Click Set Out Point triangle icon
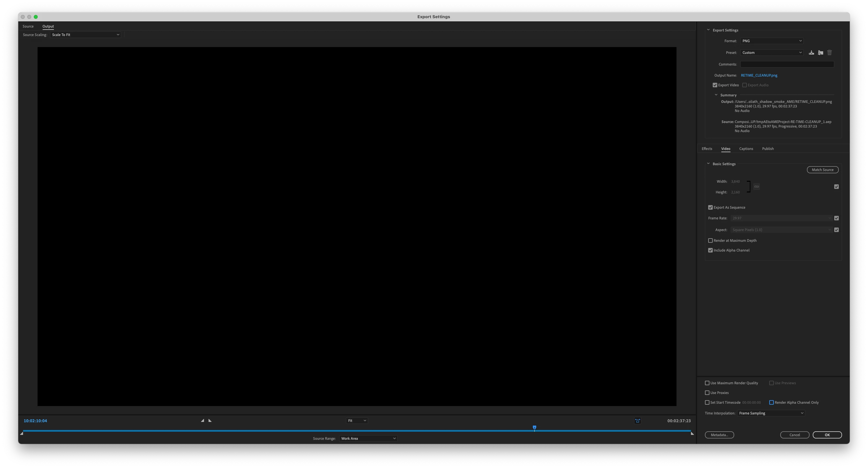Screen dimensions: 868x468 pos(210,421)
